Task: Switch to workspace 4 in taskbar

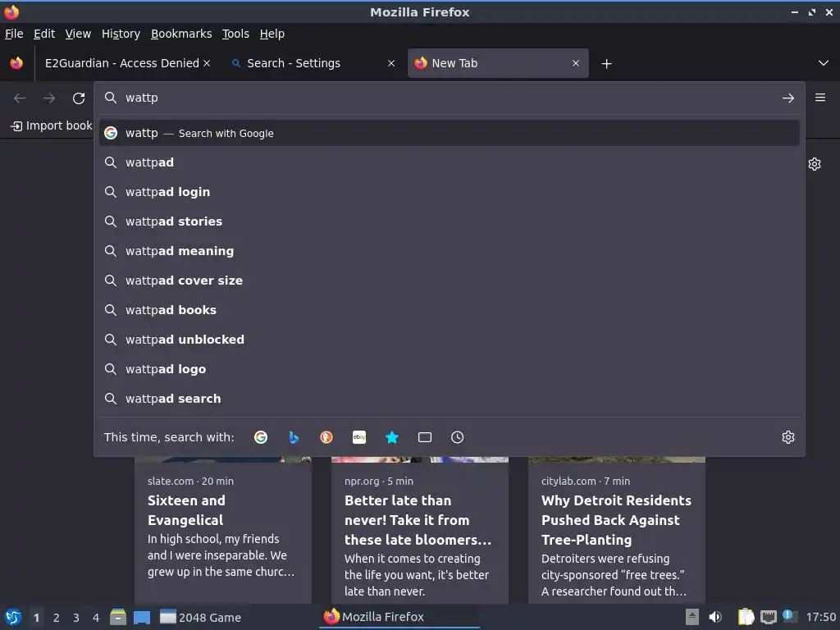Action: coord(96,618)
